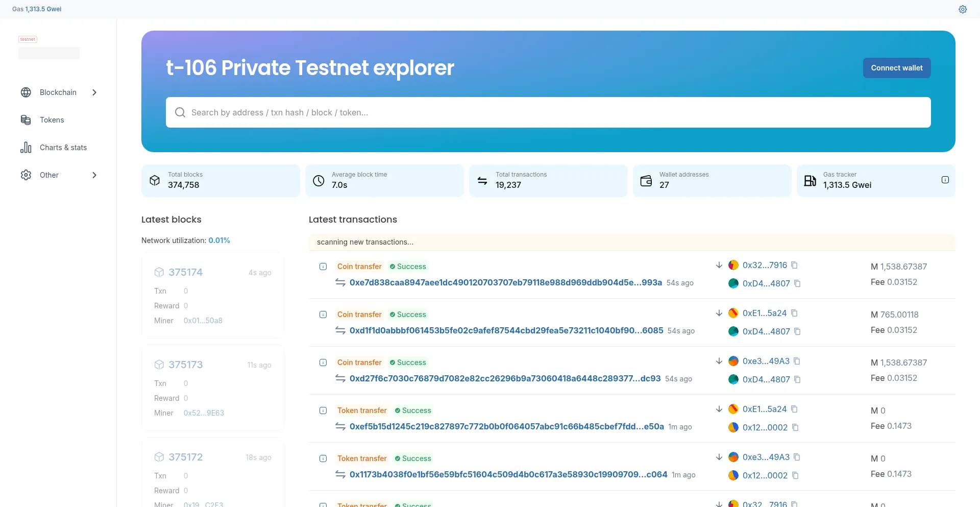Copy recipient address 0xD4...4807 via copy icon
Viewport: 980px width, 507px height.
click(797, 283)
